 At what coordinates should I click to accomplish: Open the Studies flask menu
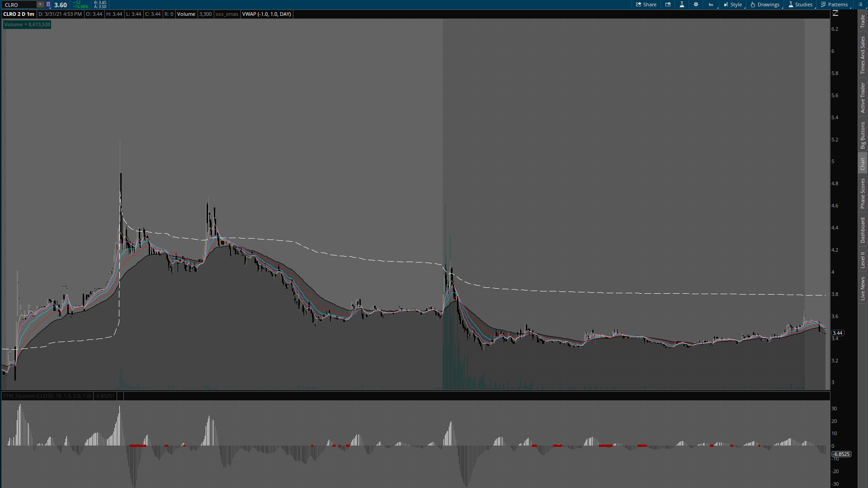point(800,5)
